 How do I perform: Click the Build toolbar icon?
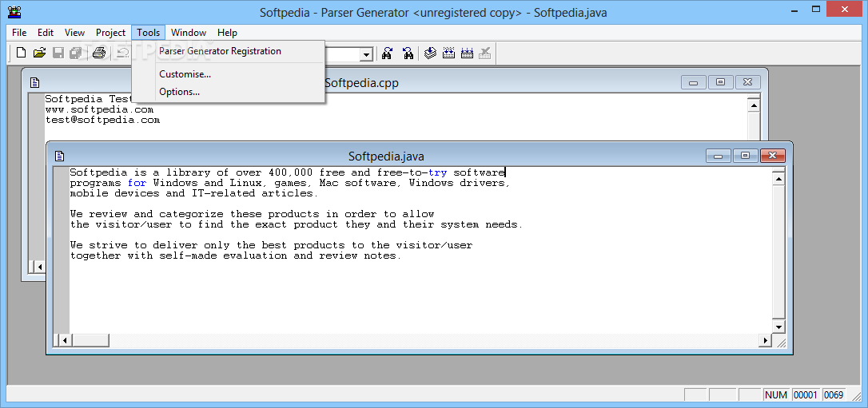pos(449,53)
